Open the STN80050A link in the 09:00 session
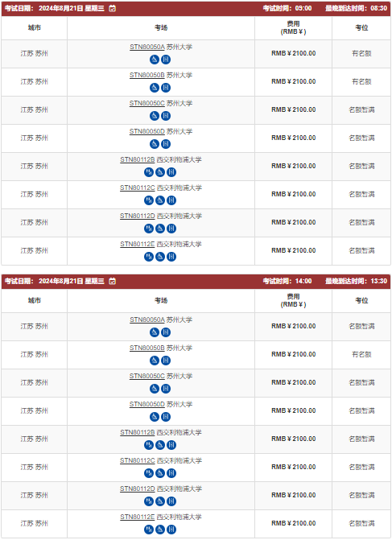Viewport: 392px width, 540px height. point(147,47)
